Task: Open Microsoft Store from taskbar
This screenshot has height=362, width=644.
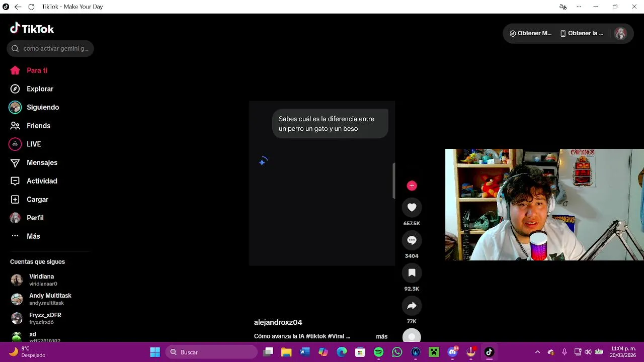Action: coord(360,352)
